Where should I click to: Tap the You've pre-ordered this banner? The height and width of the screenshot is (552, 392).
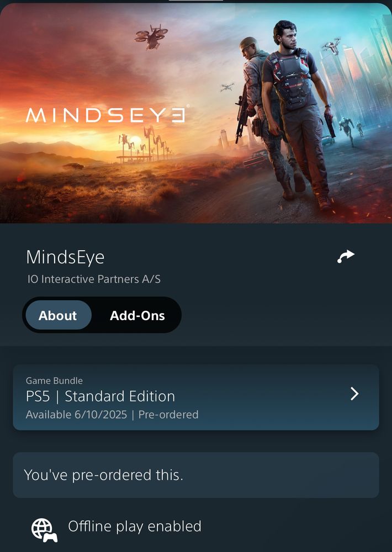[x=196, y=475]
